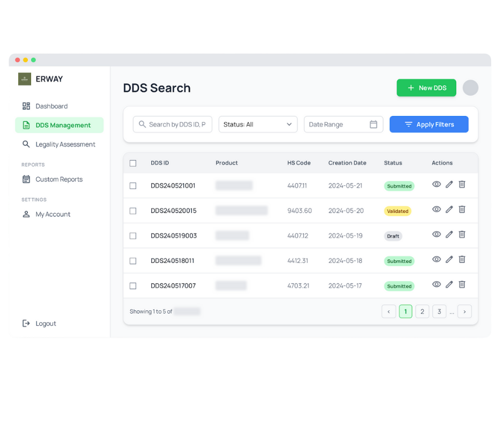Image resolution: width=504 pixels, height=423 pixels.
Task: Click the ERWAY logo icon
Action: pyautogui.click(x=25, y=79)
